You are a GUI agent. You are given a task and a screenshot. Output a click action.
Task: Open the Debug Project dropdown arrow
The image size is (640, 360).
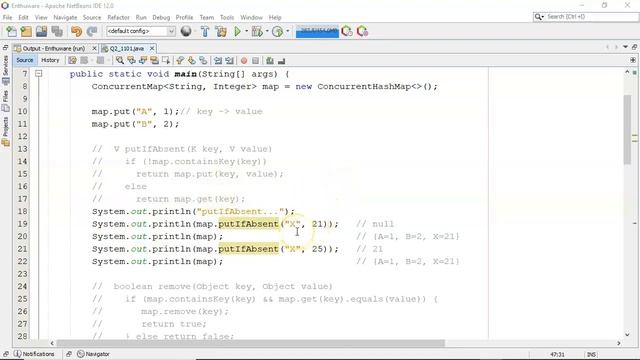click(x=267, y=31)
